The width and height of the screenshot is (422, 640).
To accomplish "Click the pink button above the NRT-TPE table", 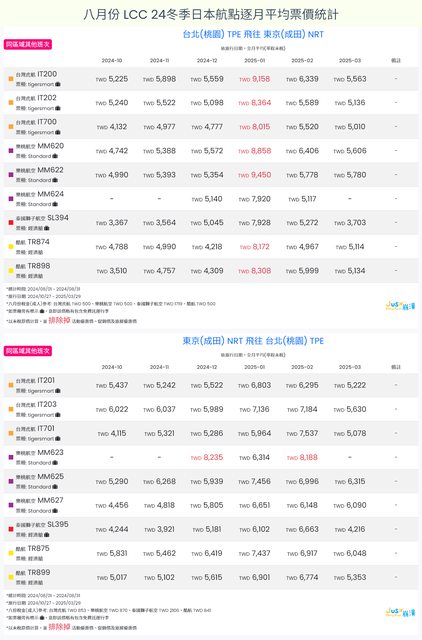I will (x=28, y=351).
